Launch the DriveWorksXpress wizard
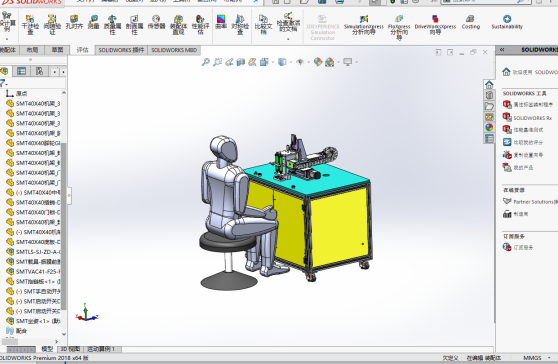Screen dimensions: 558x364 pos(435,25)
